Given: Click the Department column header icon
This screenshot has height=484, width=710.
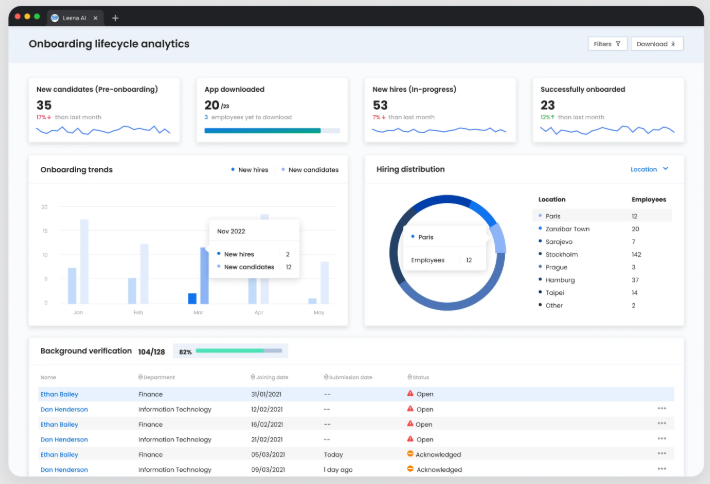Looking at the screenshot, I should (141, 377).
